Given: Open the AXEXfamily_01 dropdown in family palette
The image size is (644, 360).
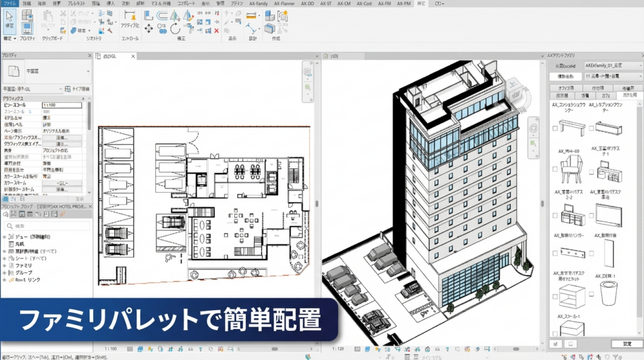Looking at the screenshot, I should click(609, 65).
